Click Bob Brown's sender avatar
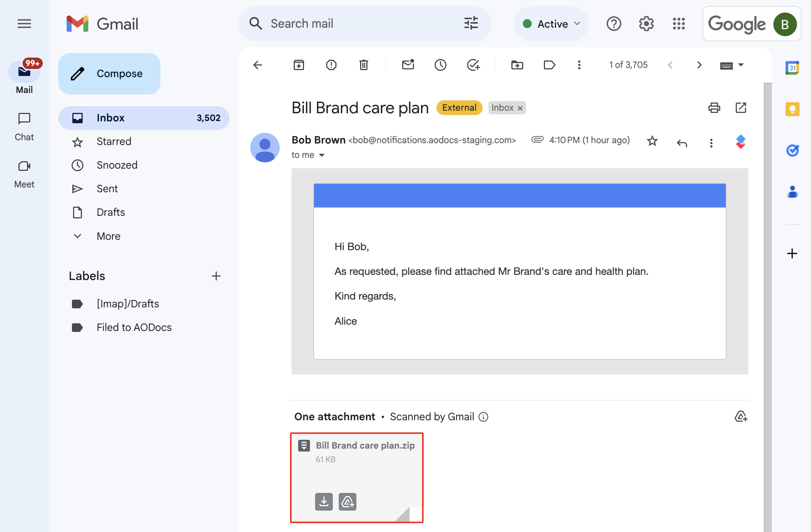This screenshot has width=811, height=532. (x=265, y=148)
